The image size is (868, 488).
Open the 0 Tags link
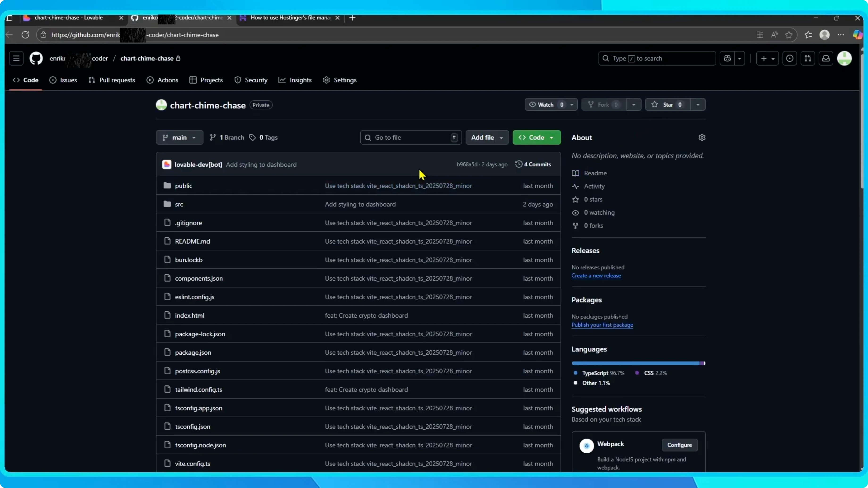pyautogui.click(x=263, y=137)
